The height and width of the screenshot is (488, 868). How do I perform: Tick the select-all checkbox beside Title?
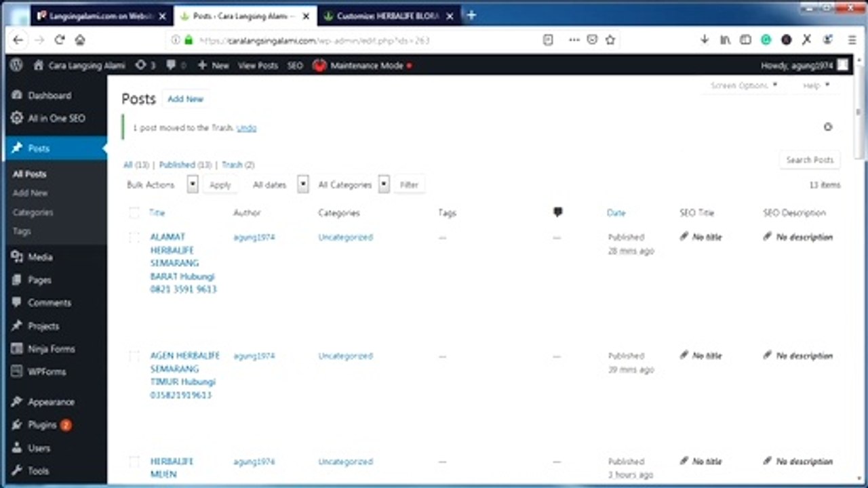point(134,213)
